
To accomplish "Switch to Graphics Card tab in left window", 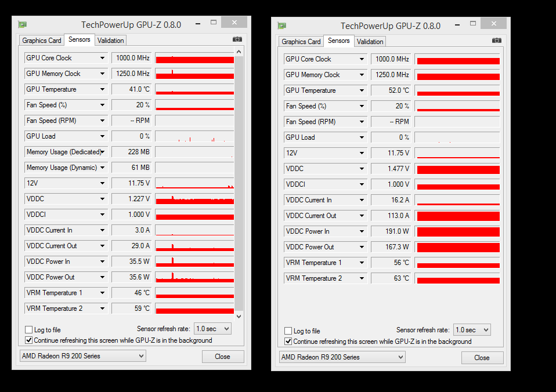I will [x=41, y=41].
